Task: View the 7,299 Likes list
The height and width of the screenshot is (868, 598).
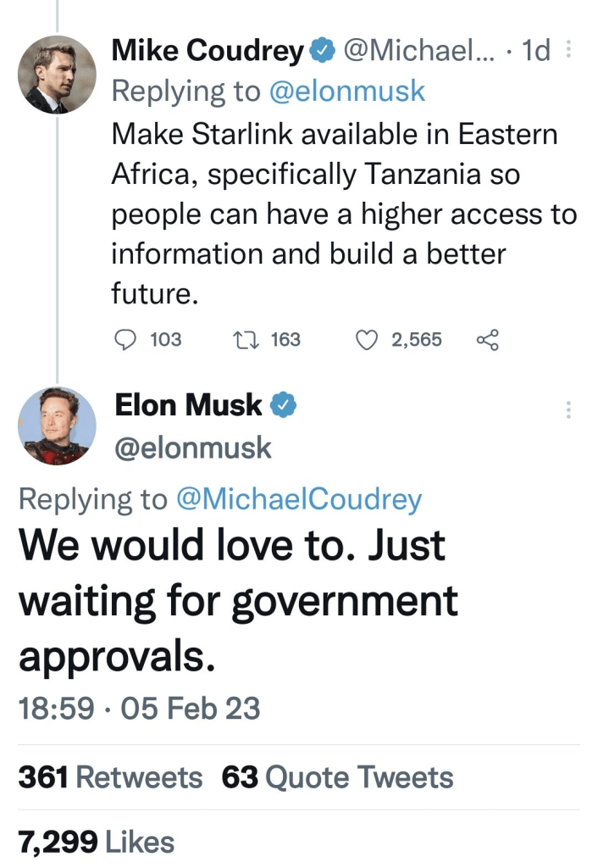Action: (x=96, y=842)
